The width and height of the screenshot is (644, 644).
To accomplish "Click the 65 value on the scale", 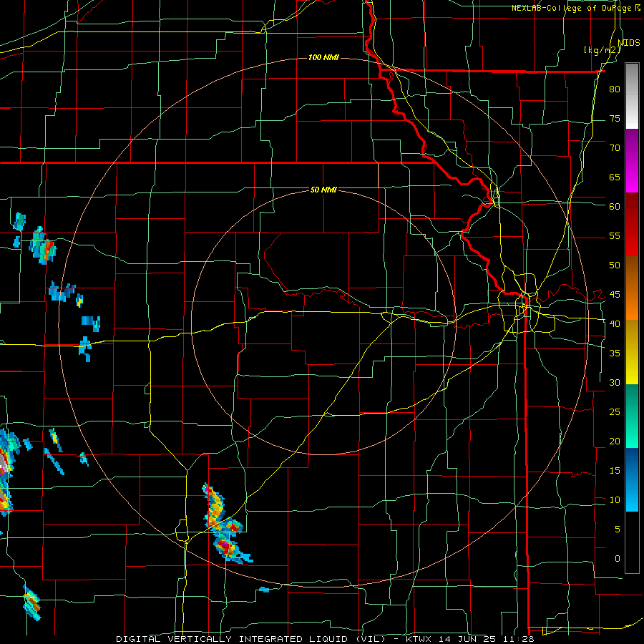I will (615, 177).
